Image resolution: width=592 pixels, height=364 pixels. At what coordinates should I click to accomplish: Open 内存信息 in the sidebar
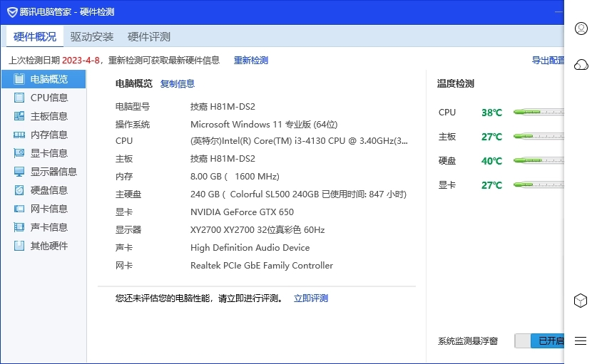tap(44, 135)
